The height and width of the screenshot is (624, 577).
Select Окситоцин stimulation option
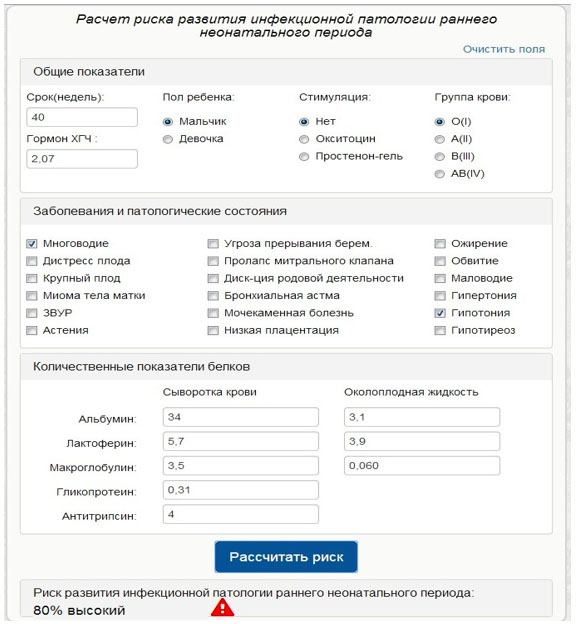(304, 139)
